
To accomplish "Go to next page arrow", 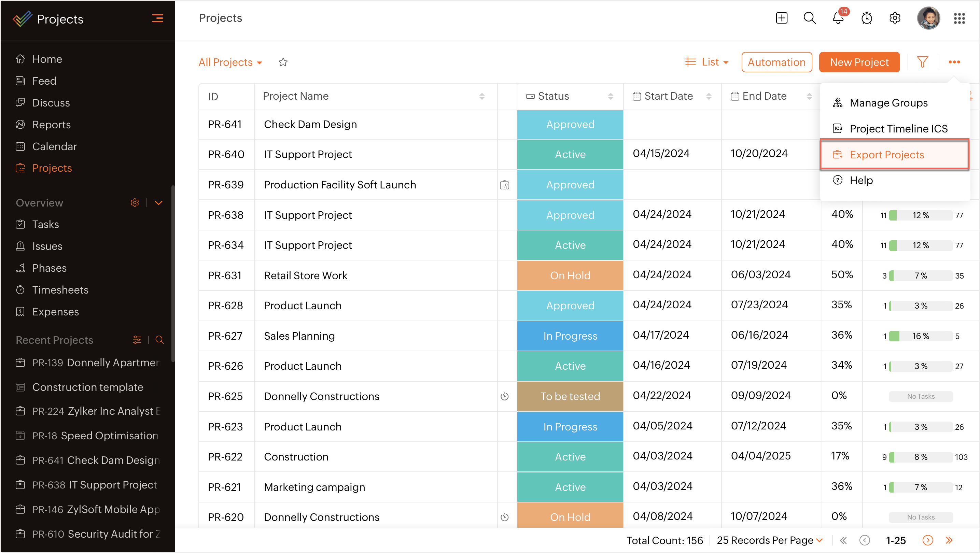I will coord(927,540).
